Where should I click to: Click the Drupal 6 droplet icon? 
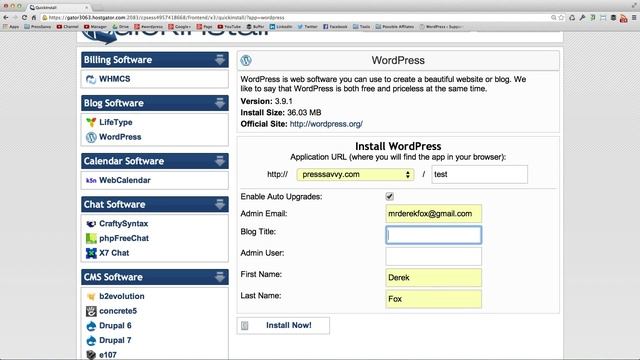[91, 326]
